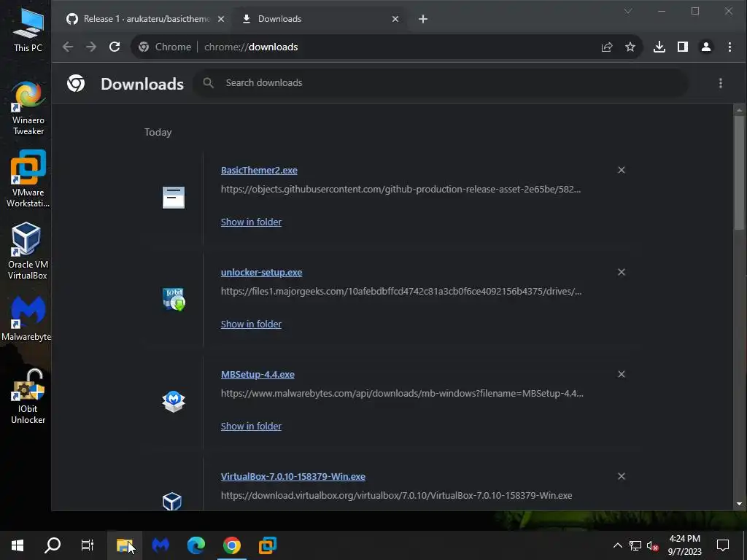Show hidden system tray icons

coord(617,545)
